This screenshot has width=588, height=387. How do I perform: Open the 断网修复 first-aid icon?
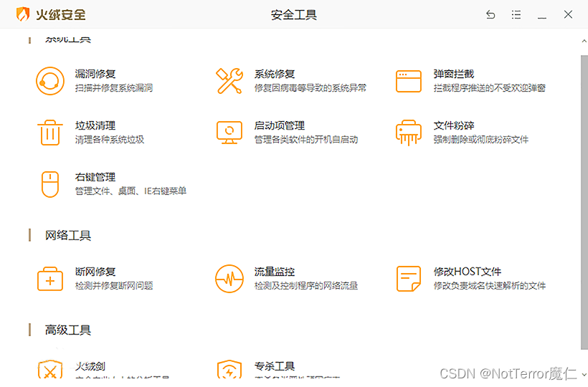point(50,279)
